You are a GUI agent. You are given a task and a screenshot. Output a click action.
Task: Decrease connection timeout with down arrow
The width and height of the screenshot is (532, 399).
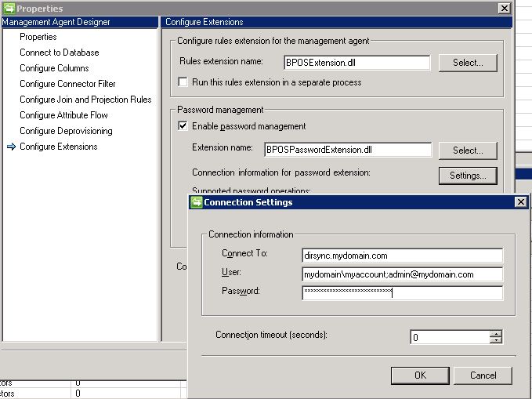tap(495, 340)
